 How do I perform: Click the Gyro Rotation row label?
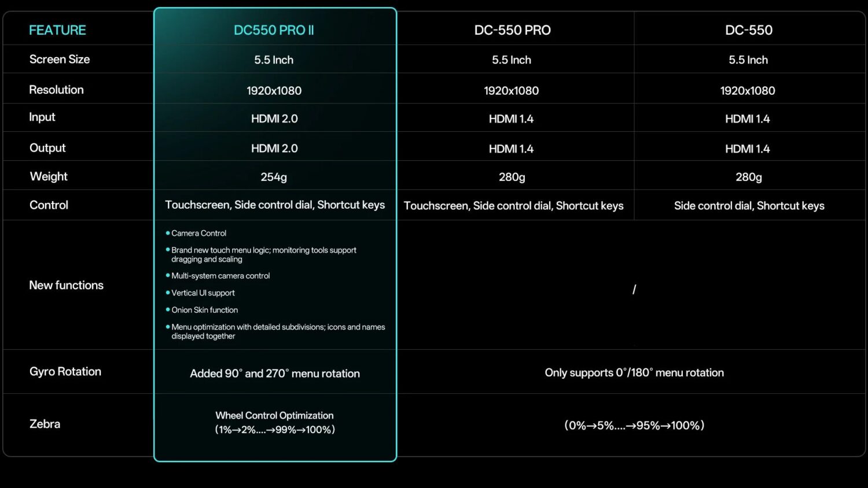(65, 372)
